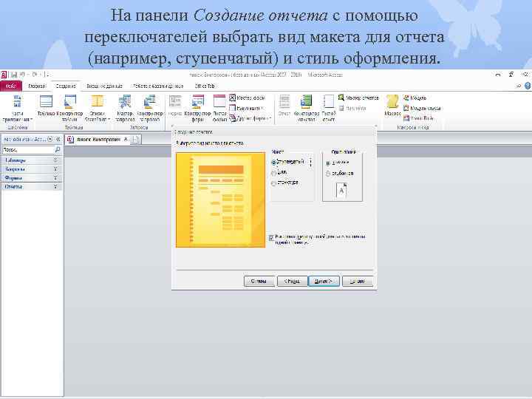Open Конструктор форм
This screenshot has width=532, height=399.
click(197, 108)
